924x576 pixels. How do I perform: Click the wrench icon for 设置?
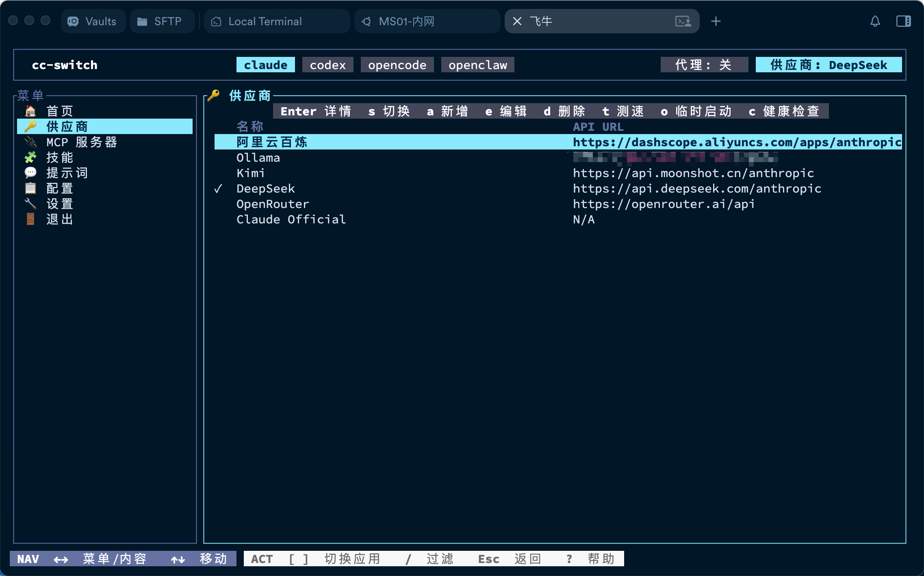pyautogui.click(x=30, y=204)
